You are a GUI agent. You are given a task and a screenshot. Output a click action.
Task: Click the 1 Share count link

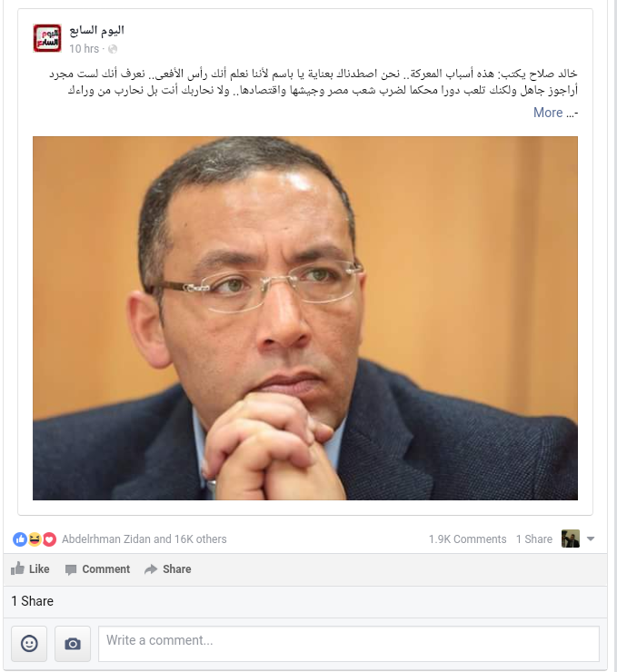click(x=533, y=539)
